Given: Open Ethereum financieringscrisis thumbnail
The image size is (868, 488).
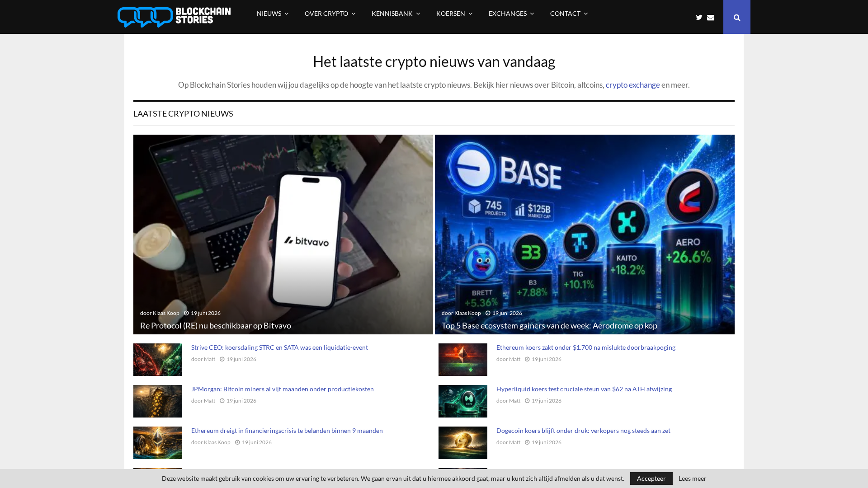Looking at the screenshot, I should pos(158,443).
